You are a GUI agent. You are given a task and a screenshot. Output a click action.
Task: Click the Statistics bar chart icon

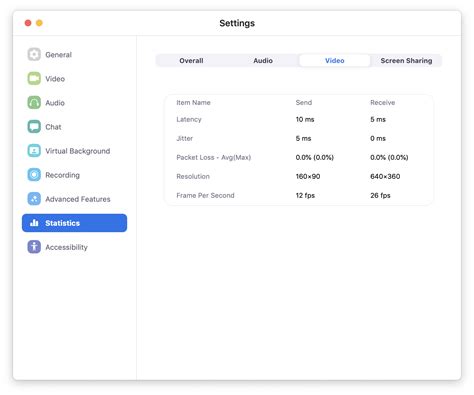(34, 223)
